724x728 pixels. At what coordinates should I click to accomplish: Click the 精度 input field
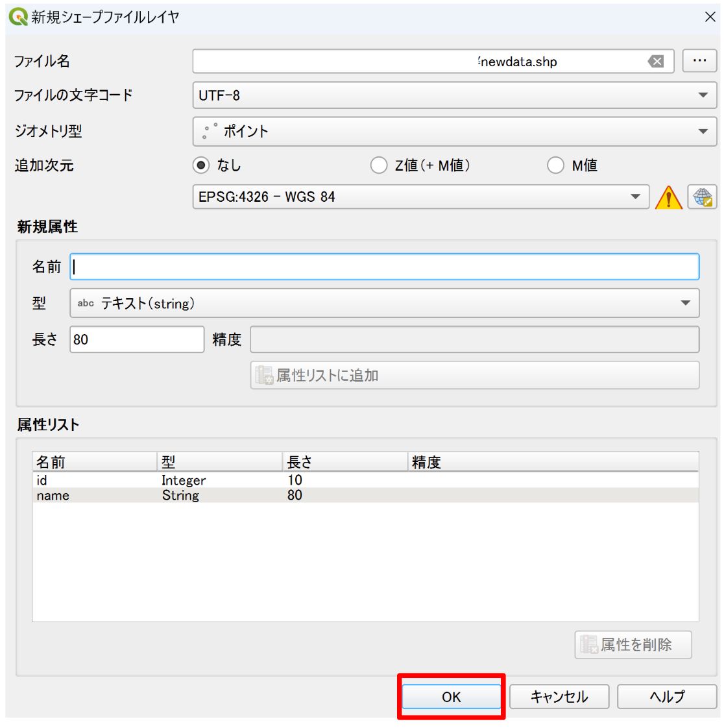click(475, 339)
